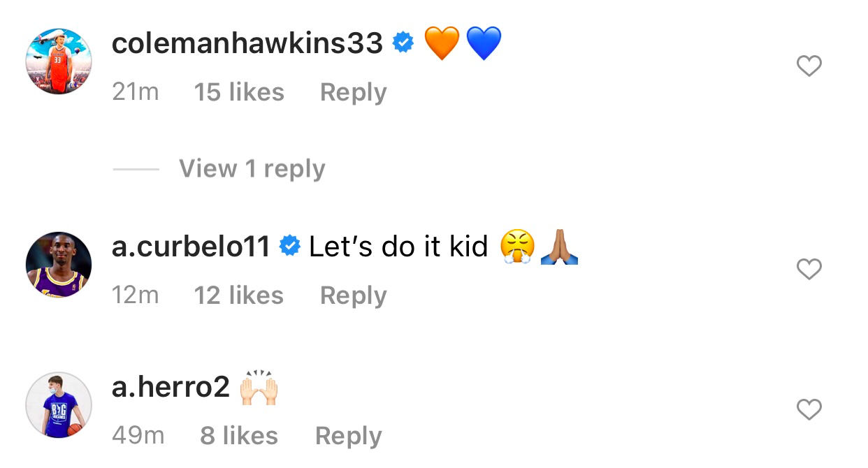This screenshot has width=868, height=468.
Task: Open the a.herro2 username link
Action: (x=171, y=386)
